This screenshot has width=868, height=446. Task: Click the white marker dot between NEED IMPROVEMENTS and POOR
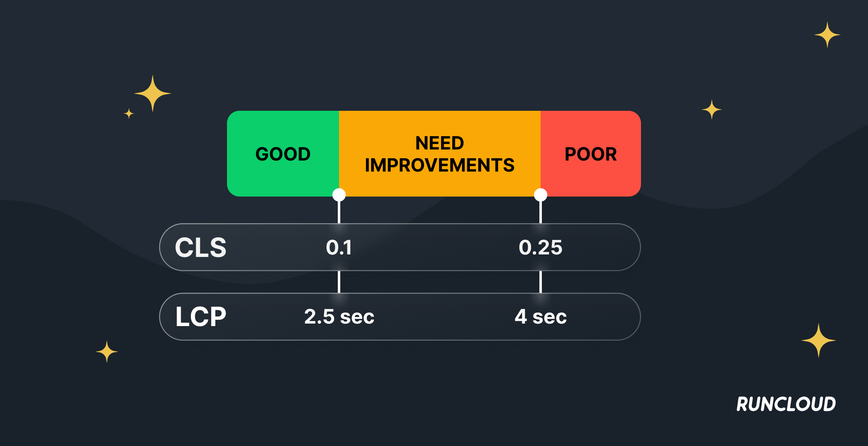(x=541, y=194)
